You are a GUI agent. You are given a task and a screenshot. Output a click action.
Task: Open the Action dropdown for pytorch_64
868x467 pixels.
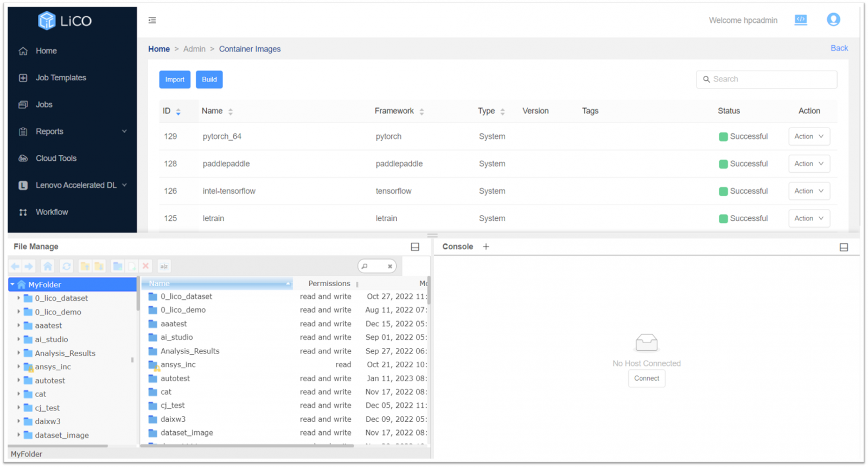809,137
